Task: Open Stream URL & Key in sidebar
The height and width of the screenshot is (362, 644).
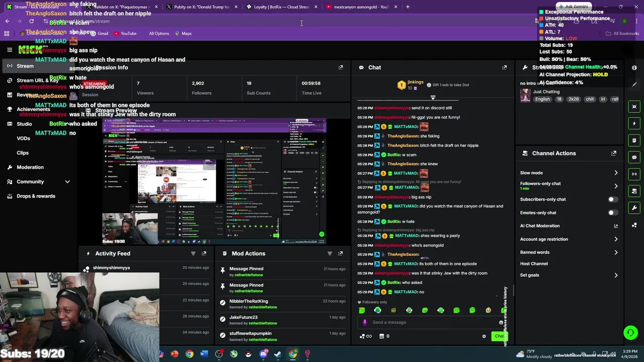Action: (x=37, y=80)
